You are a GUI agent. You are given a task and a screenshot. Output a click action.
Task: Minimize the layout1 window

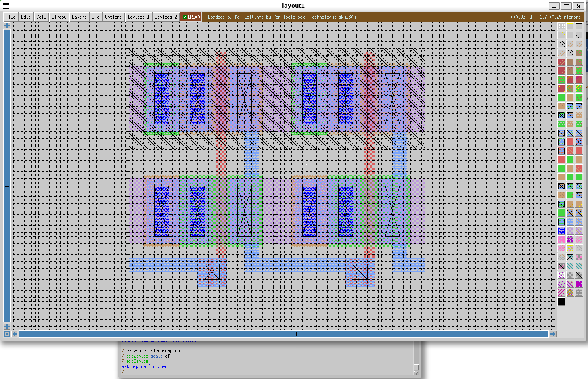555,6
